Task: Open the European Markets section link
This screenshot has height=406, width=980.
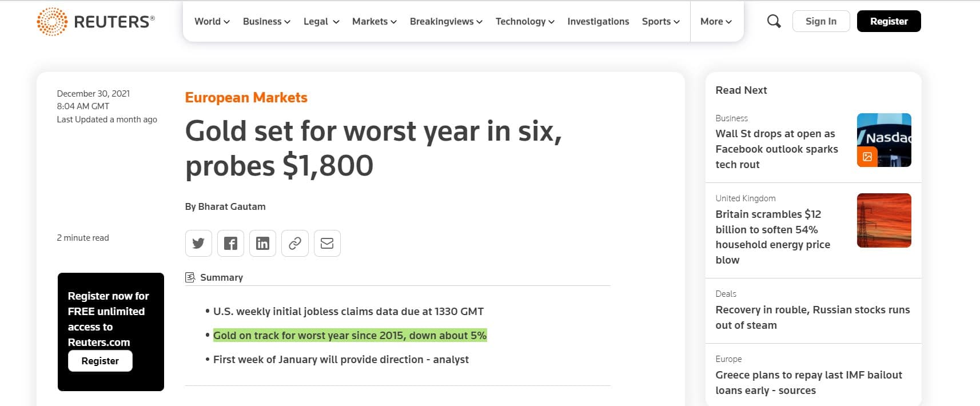Action: coord(246,98)
